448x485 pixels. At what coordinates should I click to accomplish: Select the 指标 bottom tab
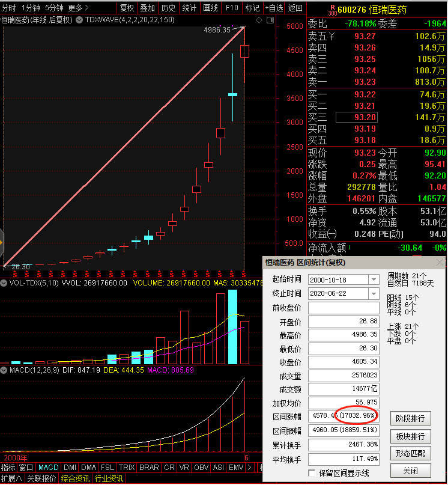tap(8, 468)
